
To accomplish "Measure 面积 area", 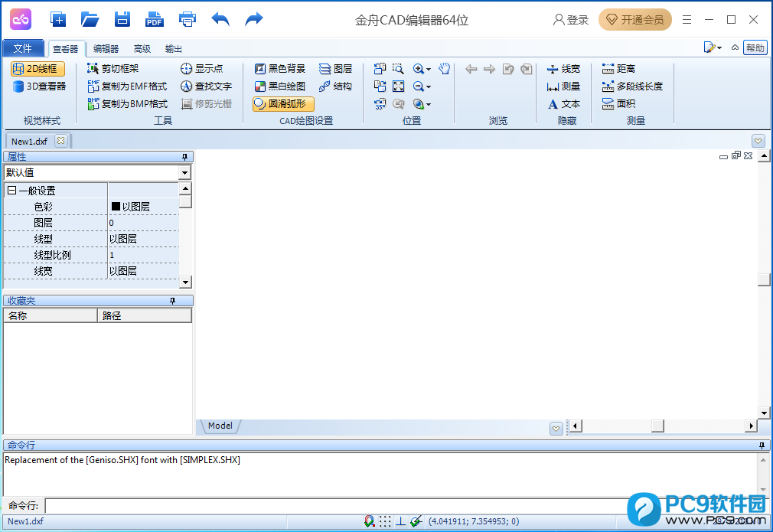I will click(618, 104).
